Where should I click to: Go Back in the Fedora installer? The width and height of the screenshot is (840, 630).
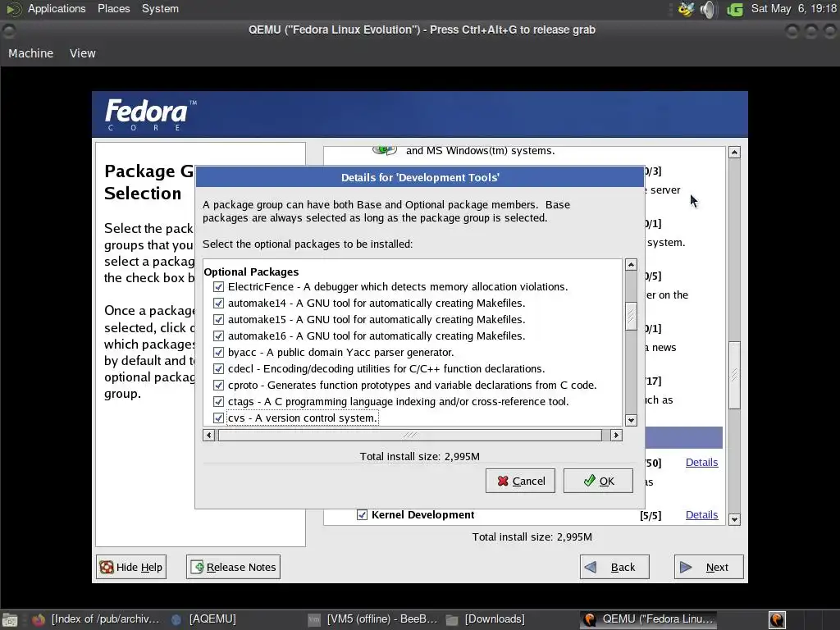tap(614, 567)
